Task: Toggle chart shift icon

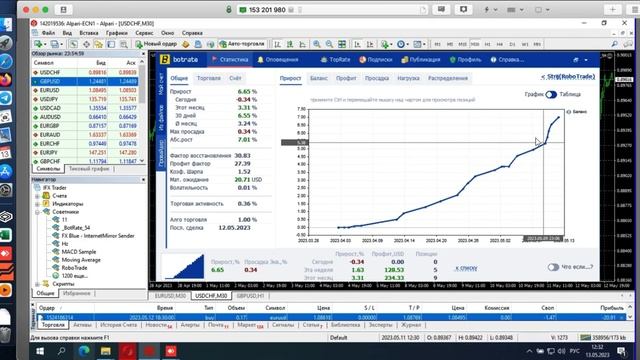Action: pos(370,44)
